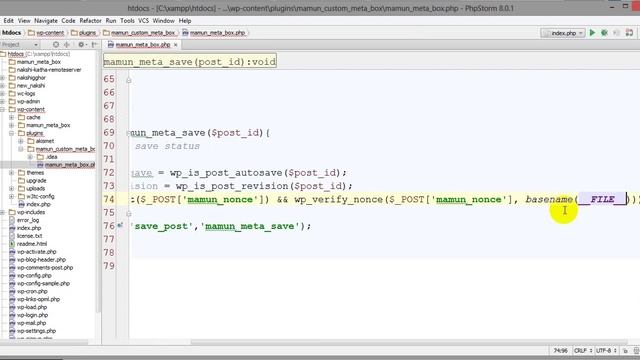This screenshot has height=360, width=640.
Task: Click the inspector face icon in status bar
Action: pos(636,351)
